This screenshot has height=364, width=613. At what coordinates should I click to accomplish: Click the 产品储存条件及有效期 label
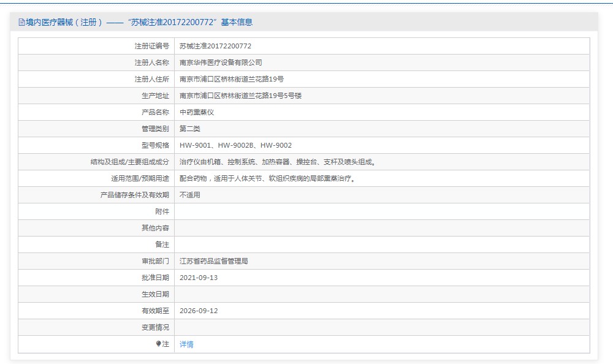(x=134, y=195)
